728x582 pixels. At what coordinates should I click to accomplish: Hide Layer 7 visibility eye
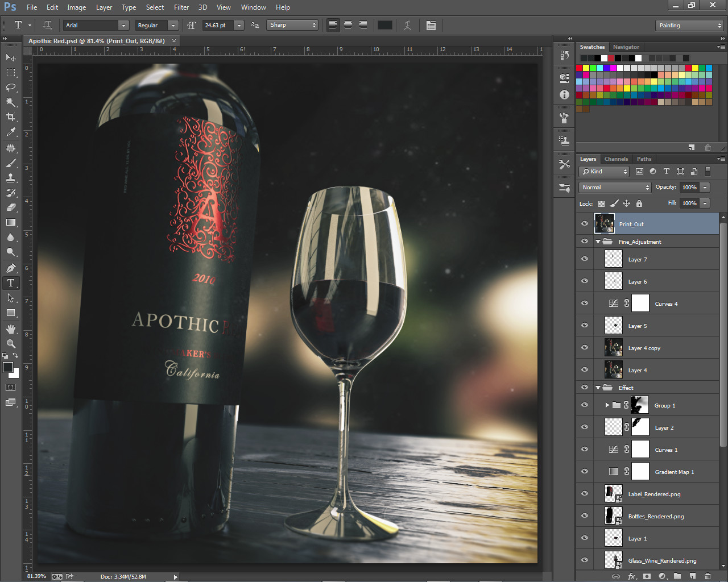click(x=584, y=259)
